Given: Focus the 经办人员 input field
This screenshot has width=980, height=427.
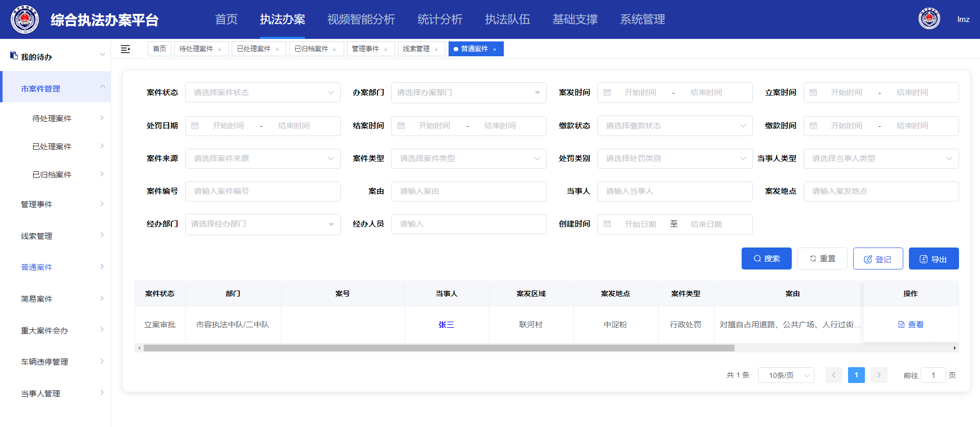Looking at the screenshot, I should pyautogui.click(x=469, y=224).
